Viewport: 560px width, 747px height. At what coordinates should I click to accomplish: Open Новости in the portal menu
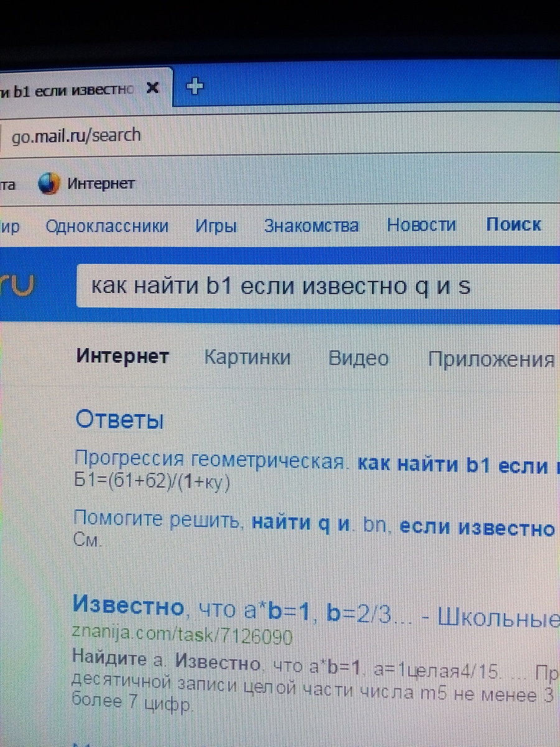(421, 225)
